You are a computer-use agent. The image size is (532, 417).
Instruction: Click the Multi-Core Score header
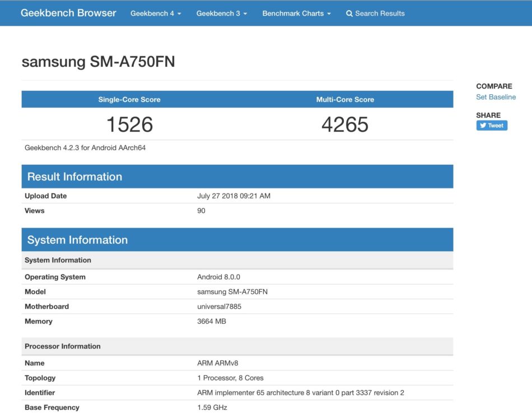click(345, 100)
